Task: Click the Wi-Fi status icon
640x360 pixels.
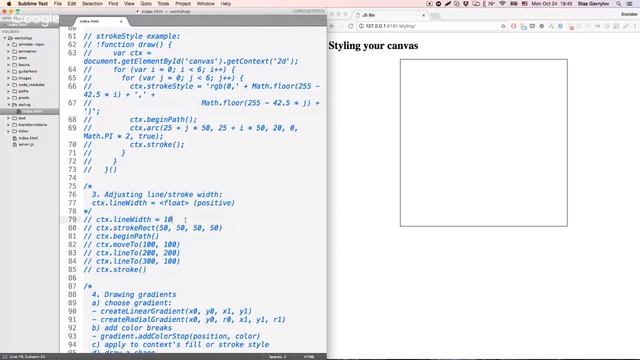Action: coord(502,4)
